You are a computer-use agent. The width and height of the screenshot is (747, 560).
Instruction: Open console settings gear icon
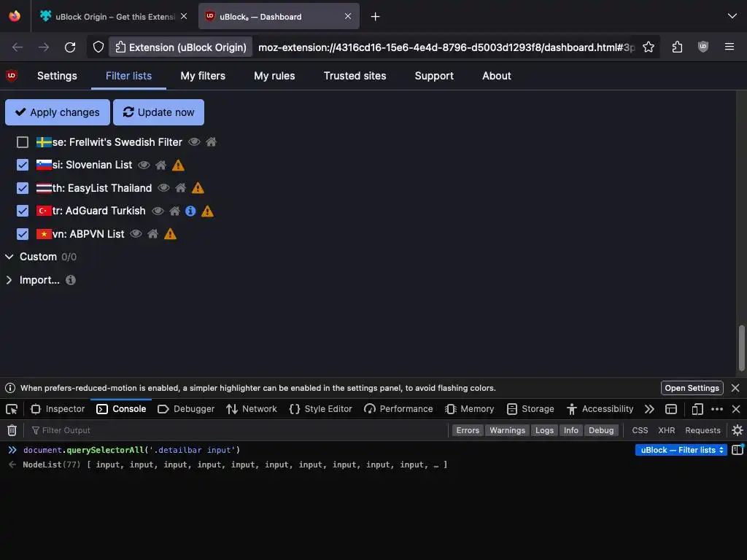click(738, 430)
